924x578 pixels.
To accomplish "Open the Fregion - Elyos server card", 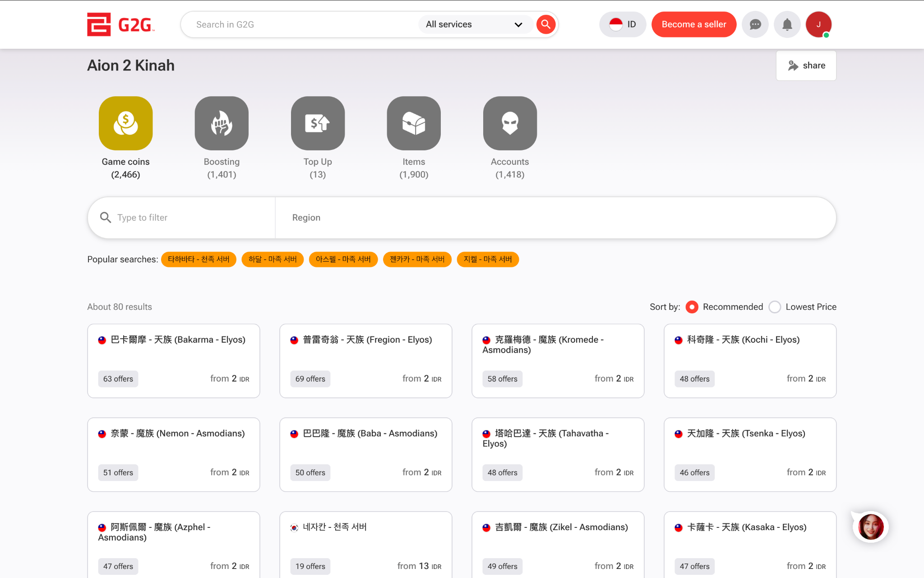I will pos(366,361).
